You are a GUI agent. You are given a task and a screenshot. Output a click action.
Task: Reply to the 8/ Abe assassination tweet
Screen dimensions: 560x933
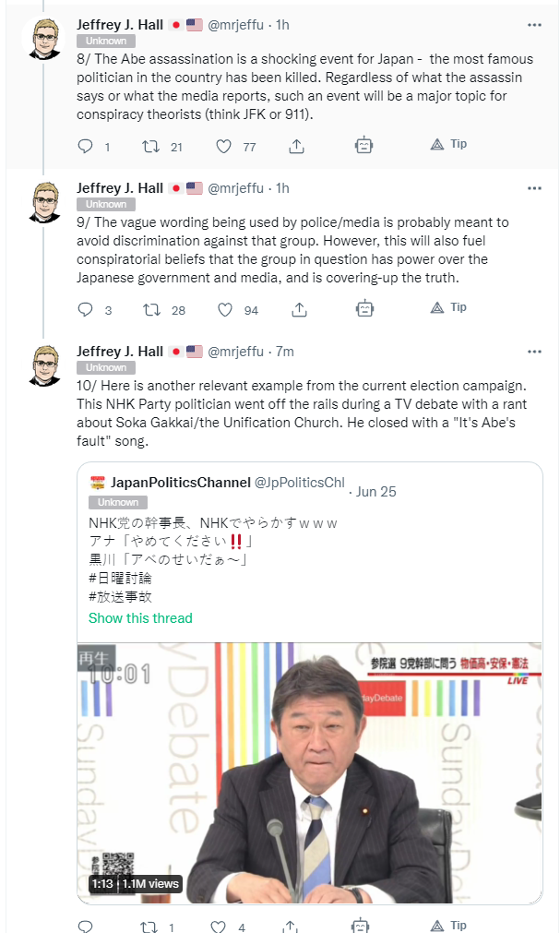(86, 146)
